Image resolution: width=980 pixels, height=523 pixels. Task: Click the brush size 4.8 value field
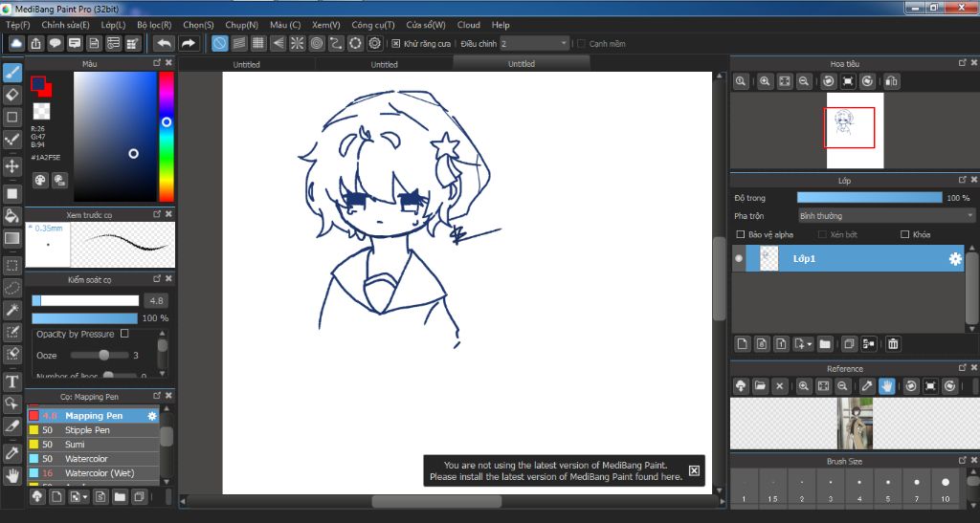click(156, 301)
